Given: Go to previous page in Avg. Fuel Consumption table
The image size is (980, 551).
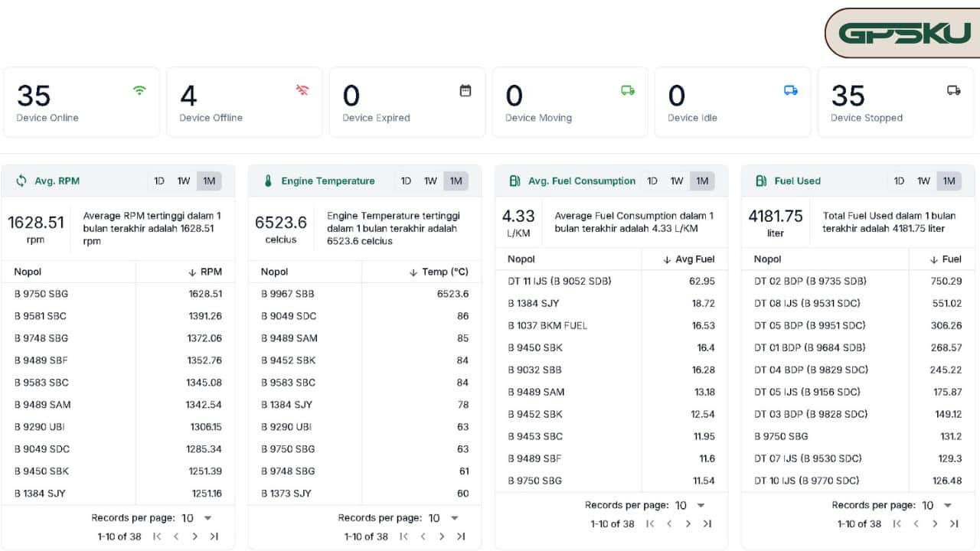Looking at the screenshot, I should point(669,523).
